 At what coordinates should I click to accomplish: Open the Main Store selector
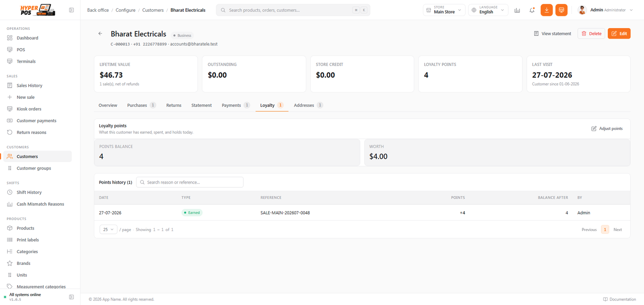[444, 10]
